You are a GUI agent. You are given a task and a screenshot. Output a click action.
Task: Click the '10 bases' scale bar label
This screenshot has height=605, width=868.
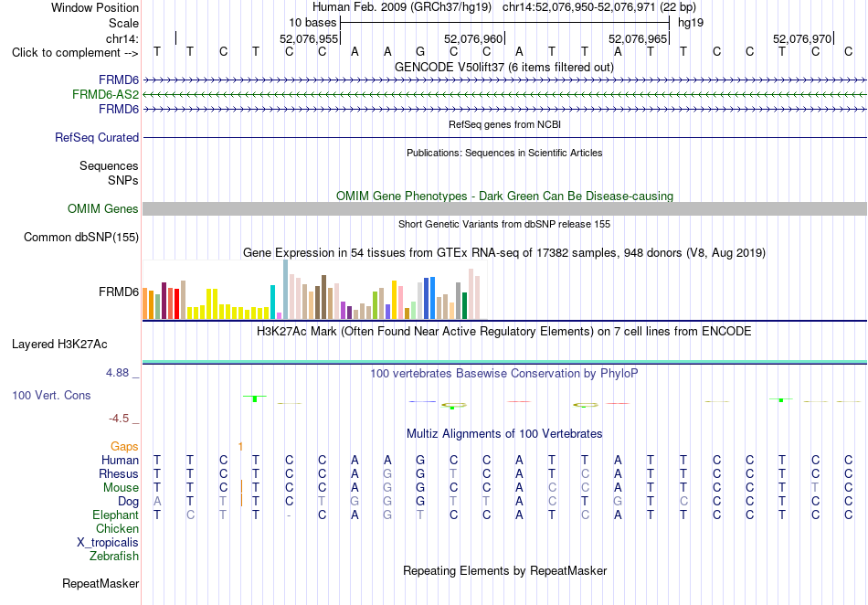[x=312, y=23]
